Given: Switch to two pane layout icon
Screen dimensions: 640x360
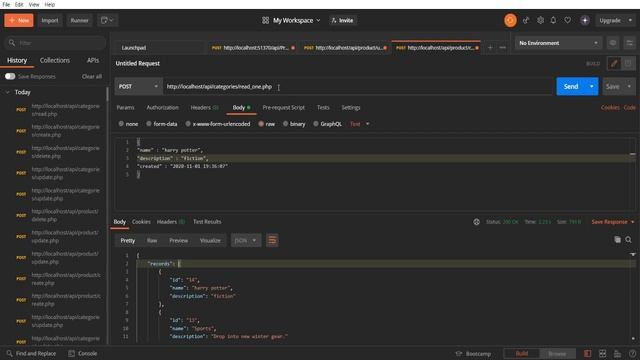Looking at the screenshot, I should tap(602, 353).
